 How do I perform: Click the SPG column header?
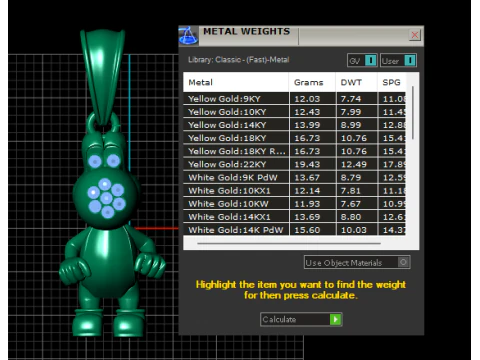(x=392, y=82)
